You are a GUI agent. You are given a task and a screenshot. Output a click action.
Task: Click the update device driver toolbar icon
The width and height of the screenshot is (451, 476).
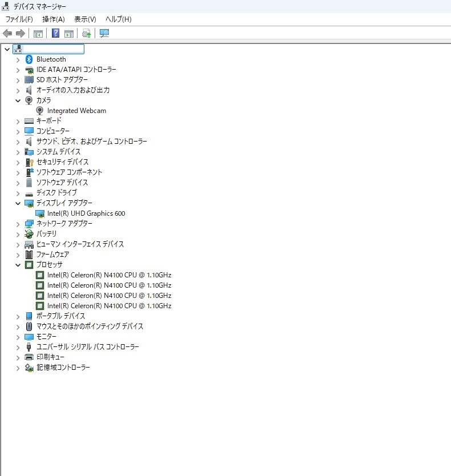pyautogui.click(x=87, y=33)
